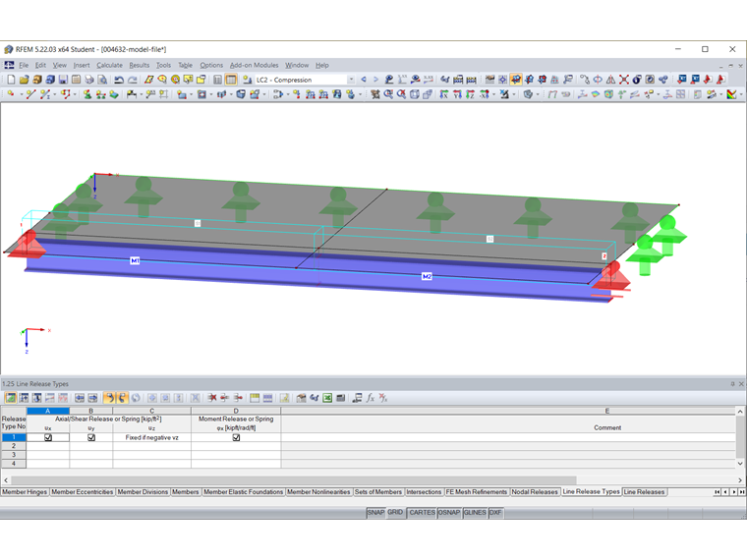Expand the new node tool dropdown arrow

tap(22, 94)
